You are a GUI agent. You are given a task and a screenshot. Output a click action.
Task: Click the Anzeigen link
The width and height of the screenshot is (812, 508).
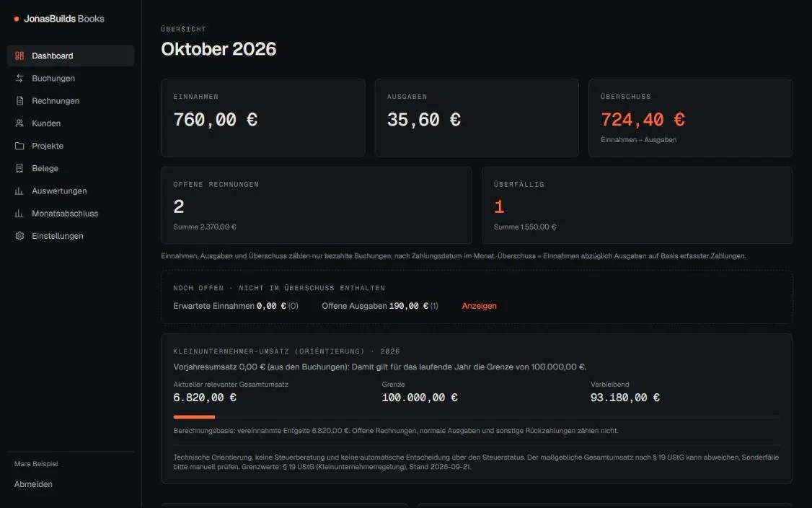click(479, 306)
